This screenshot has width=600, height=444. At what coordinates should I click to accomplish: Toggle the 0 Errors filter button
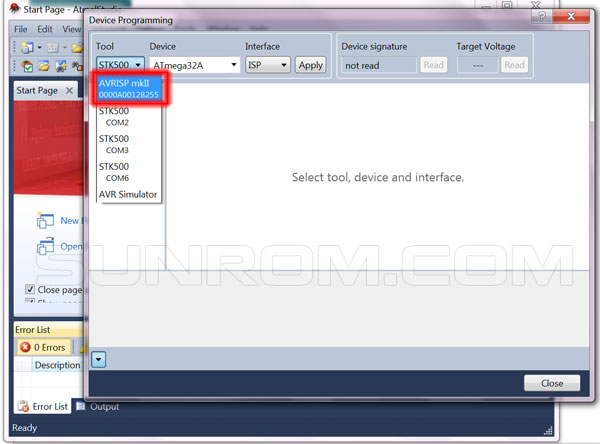click(42, 347)
